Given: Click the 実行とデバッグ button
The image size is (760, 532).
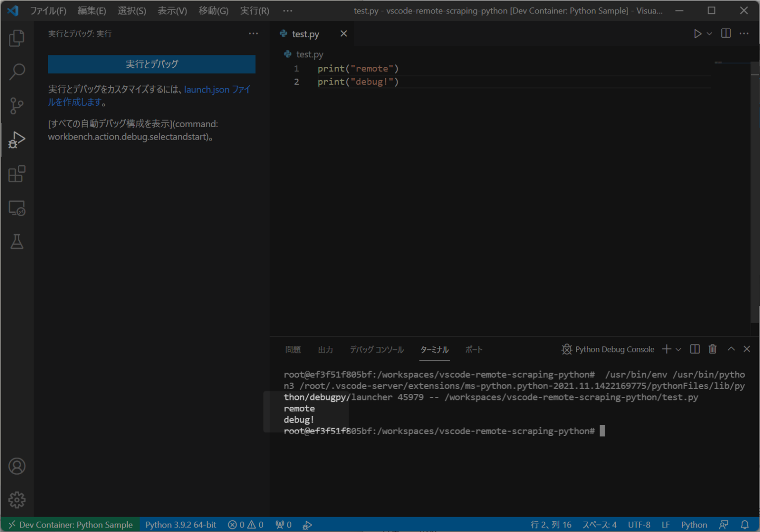Looking at the screenshot, I should point(151,64).
